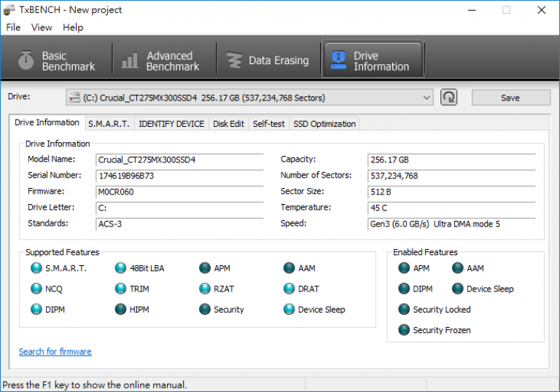Click the Number of Sectors field
The height and width of the screenshot is (392, 560).
452,176
